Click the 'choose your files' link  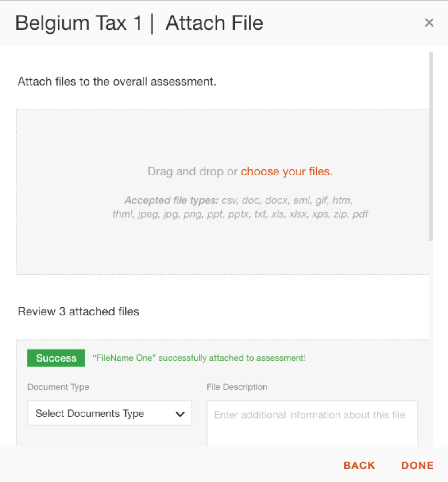tap(286, 172)
